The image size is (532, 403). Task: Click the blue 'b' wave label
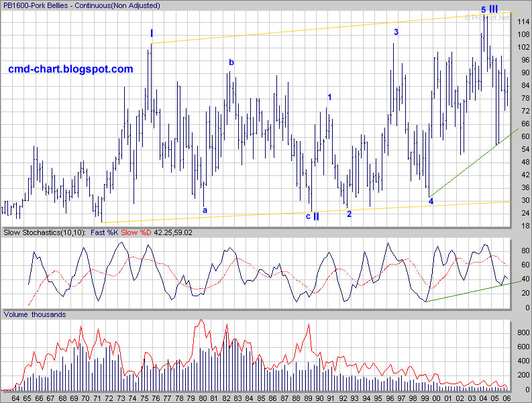point(231,62)
